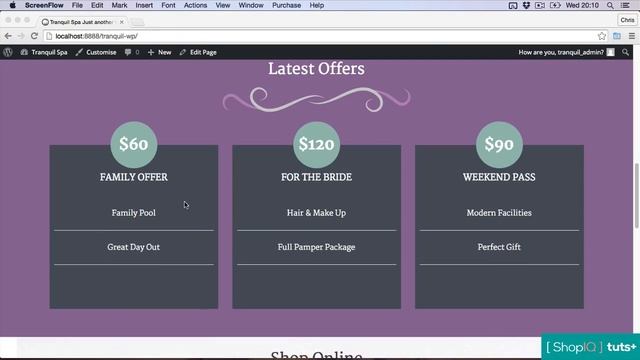Click the New content link
640x360 pixels.
click(x=160, y=52)
